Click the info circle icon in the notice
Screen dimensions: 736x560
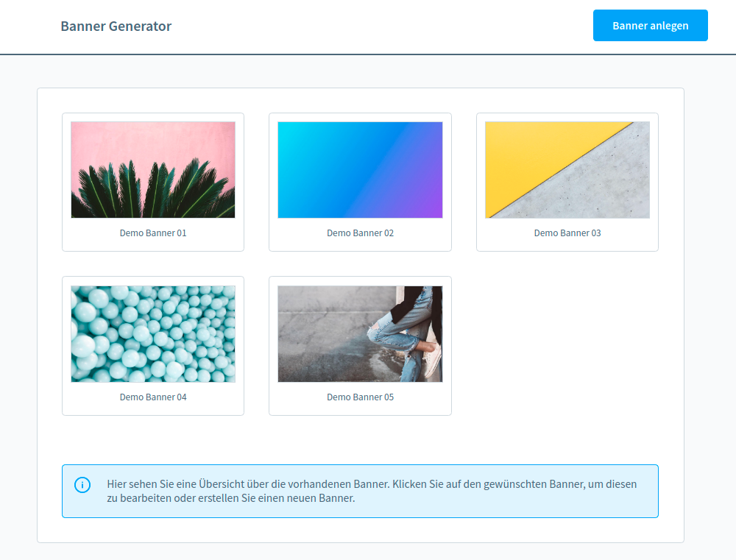click(82, 485)
